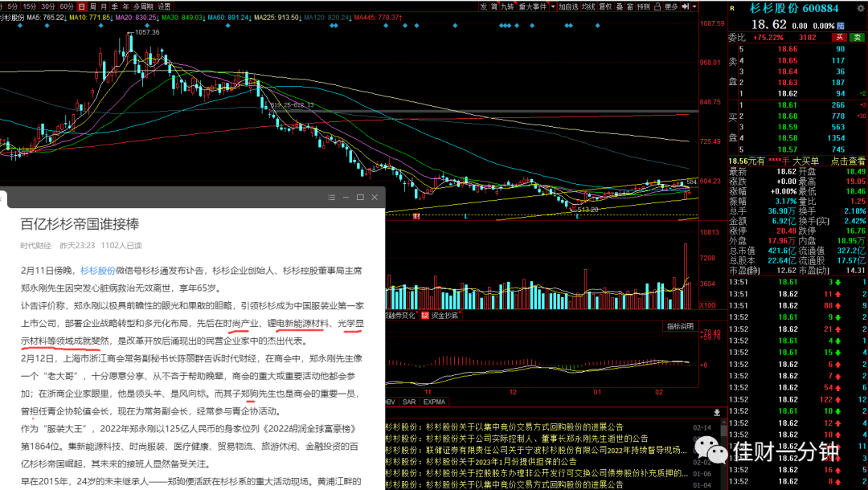Open the article list menu icon

(332, 198)
